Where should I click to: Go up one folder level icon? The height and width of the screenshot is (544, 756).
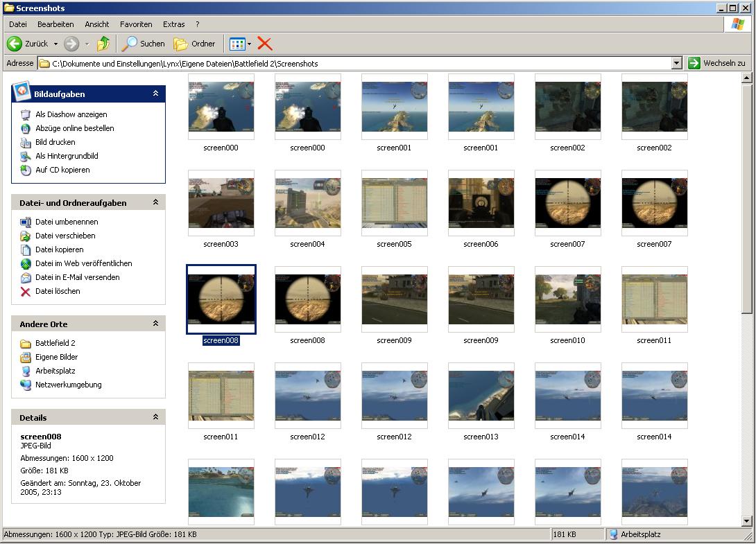[x=103, y=44]
